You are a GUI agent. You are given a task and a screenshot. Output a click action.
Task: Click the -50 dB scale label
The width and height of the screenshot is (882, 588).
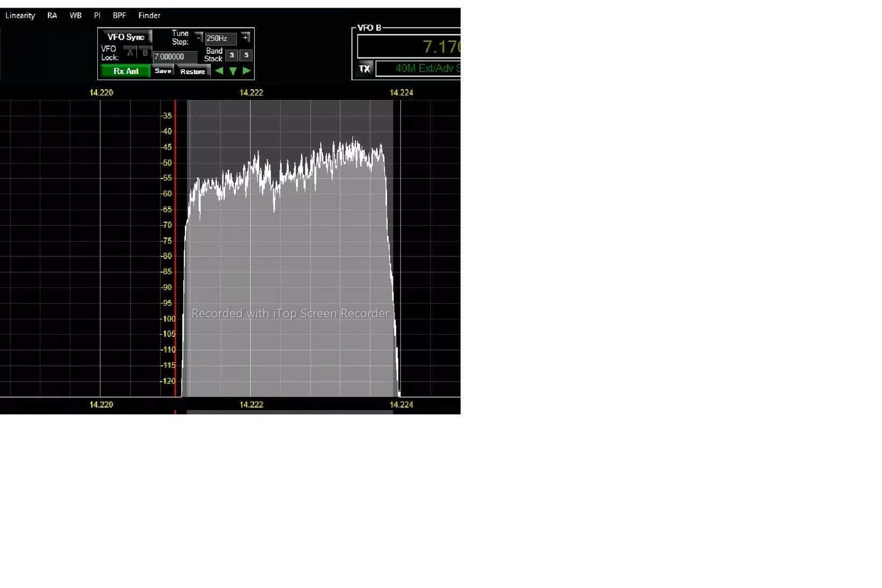point(167,163)
